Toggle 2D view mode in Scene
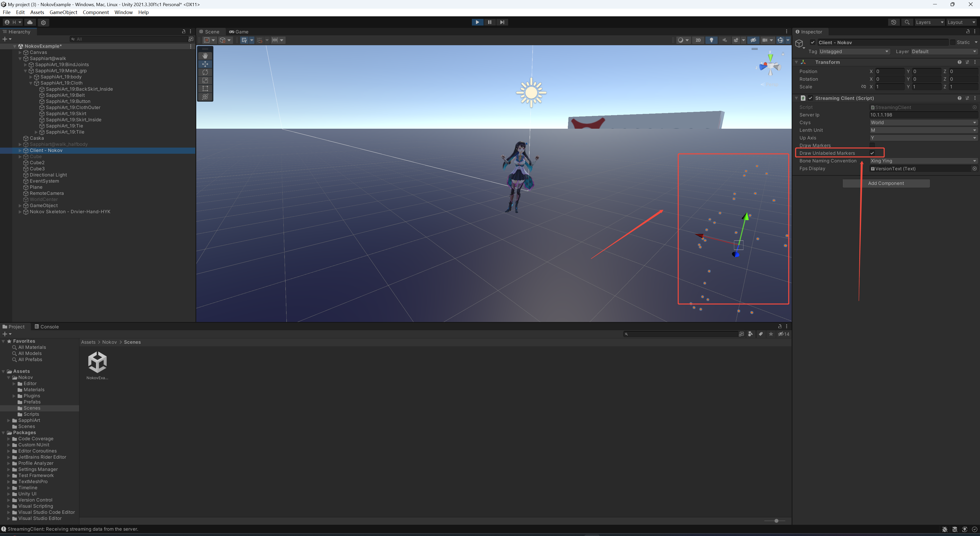The width and height of the screenshot is (980, 536). click(x=698, y=40)
